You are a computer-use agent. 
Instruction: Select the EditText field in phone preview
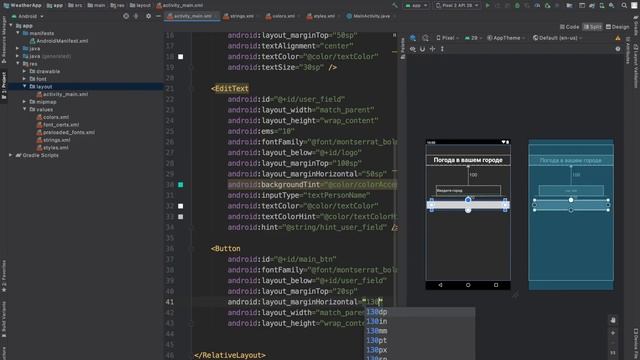(x=468, y=191)
